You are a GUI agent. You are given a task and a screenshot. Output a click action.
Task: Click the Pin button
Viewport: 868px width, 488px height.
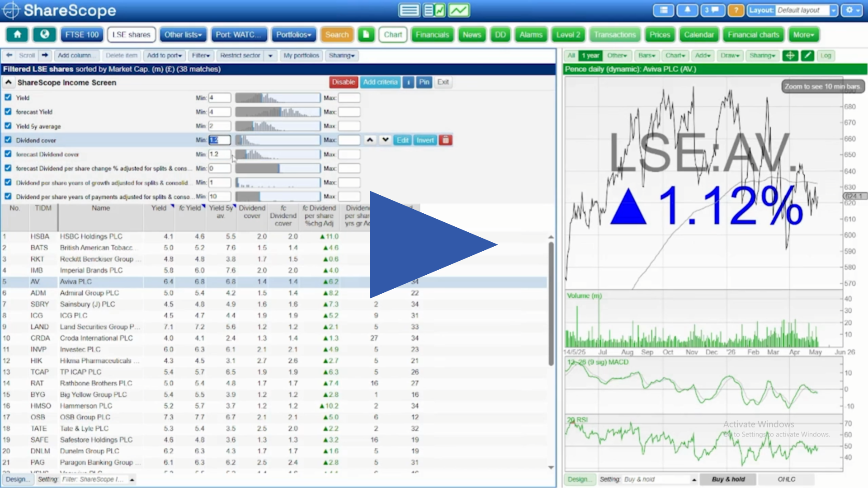tap(424, 82)
